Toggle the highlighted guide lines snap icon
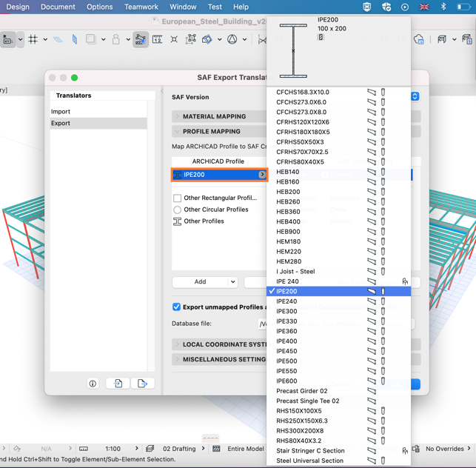This screenshot has width=476, height=468. pyautogui.click(x=141, y=39)
